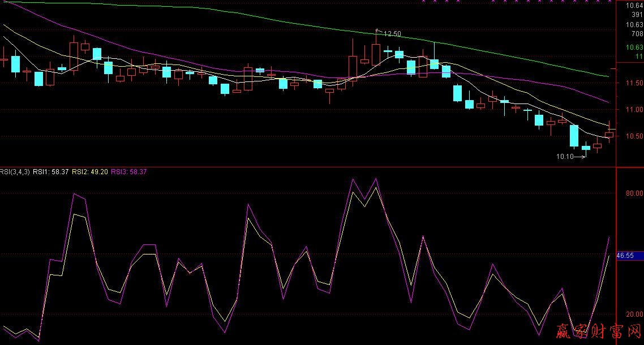Click the green 10.63 quote value
This screenshot has height=345, width=644.
635,48
